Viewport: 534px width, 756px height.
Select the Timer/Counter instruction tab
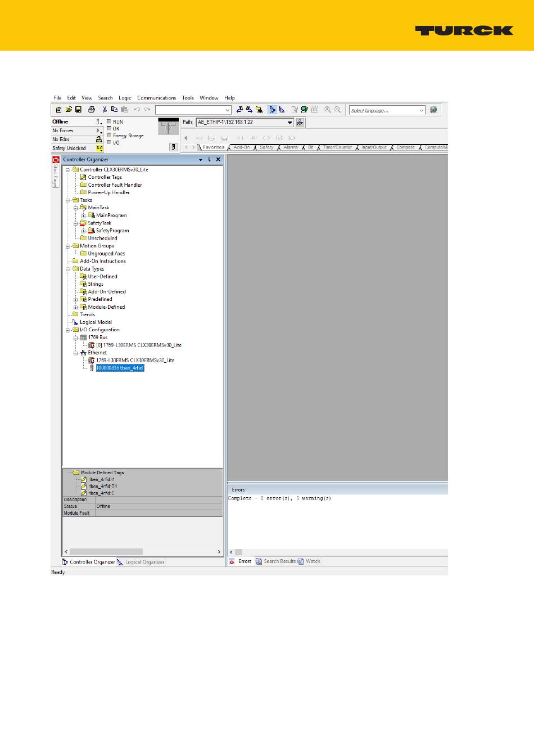tap(337, 148)
